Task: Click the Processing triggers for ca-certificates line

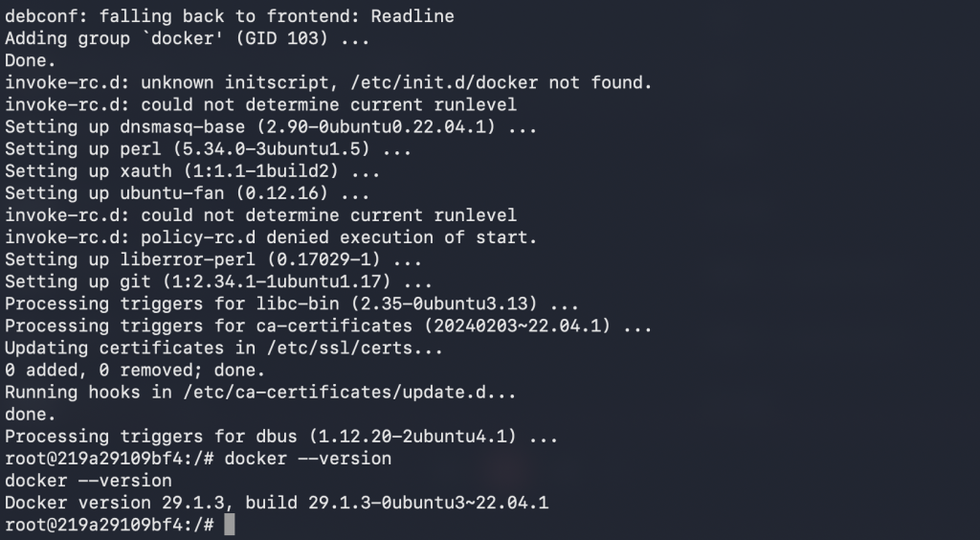Action: (328, 326)
